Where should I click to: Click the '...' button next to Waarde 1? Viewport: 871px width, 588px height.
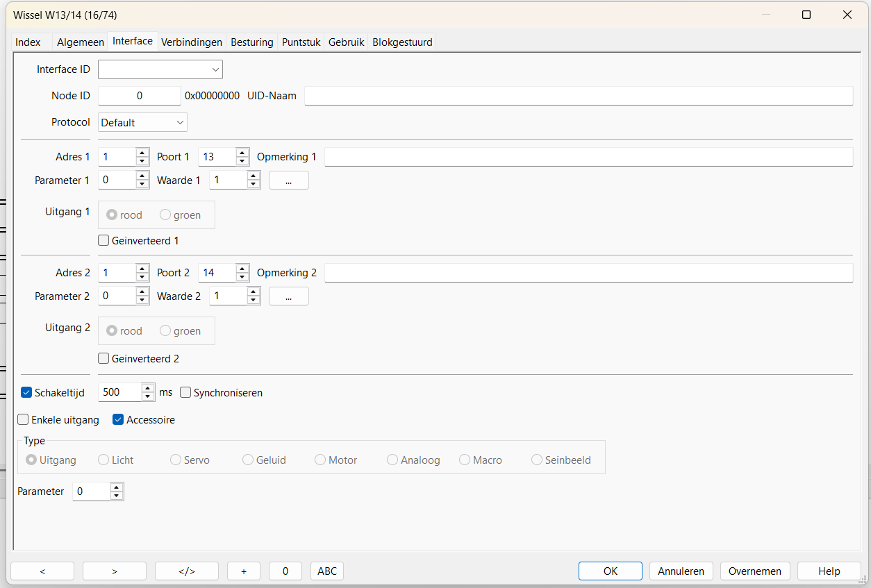tap(288, 180)
